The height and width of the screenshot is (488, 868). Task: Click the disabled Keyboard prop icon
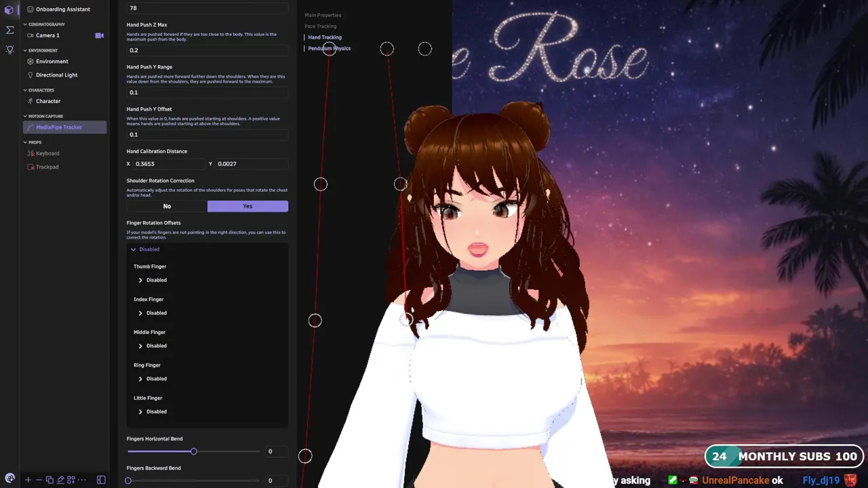(30, 153)
